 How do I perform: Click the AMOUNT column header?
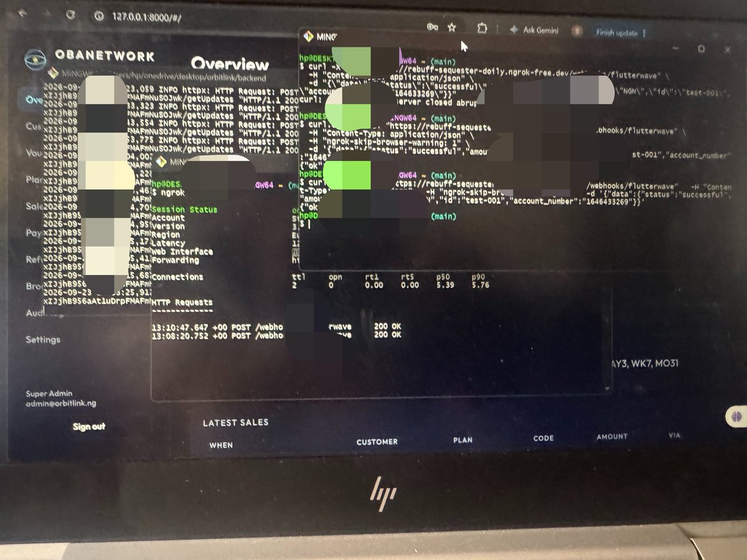coord(612,437)
